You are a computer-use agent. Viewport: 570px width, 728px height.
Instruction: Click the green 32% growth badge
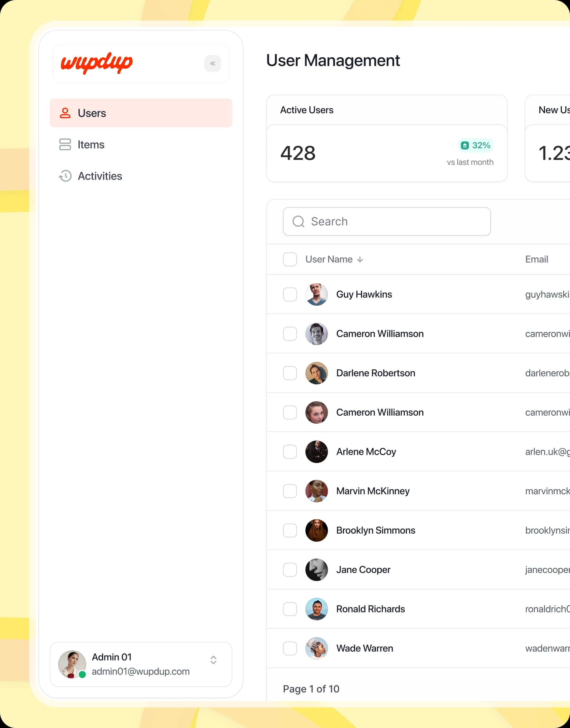(475, 145)
